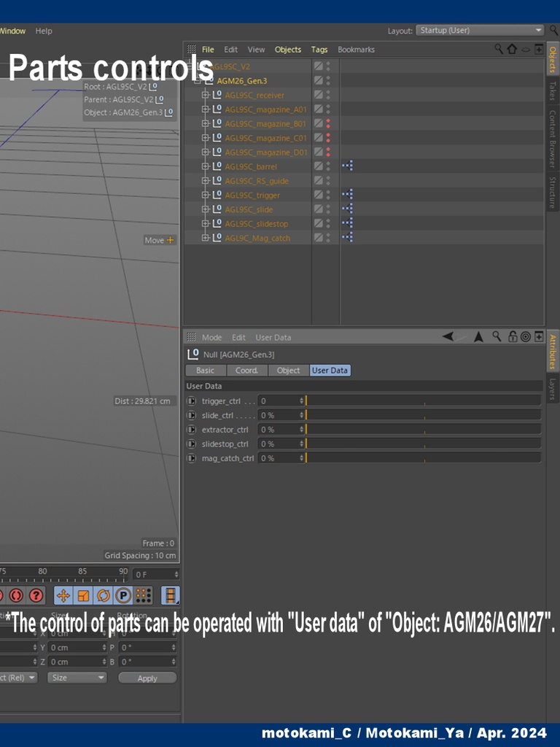Viewport: 560px width, 747px height.
Task: Select Xpresso tag on AGL9SC_barrel
Action: click(x=347, y=166)
